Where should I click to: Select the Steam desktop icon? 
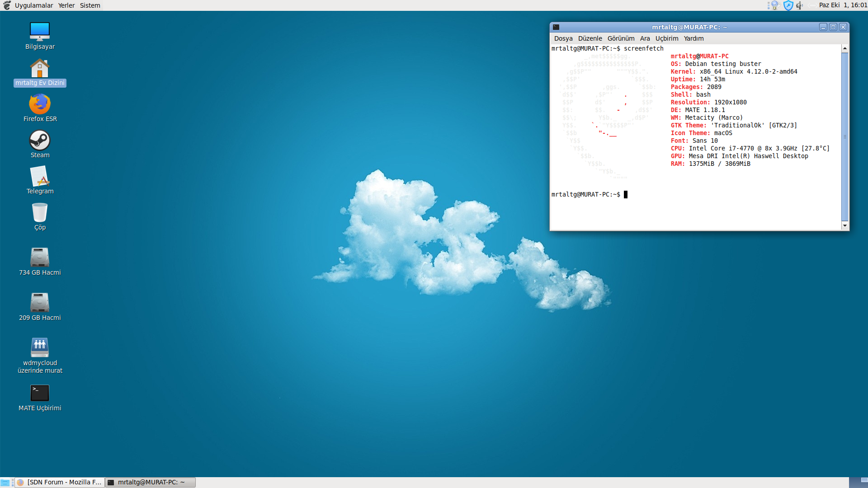click(x=40, y=140)
